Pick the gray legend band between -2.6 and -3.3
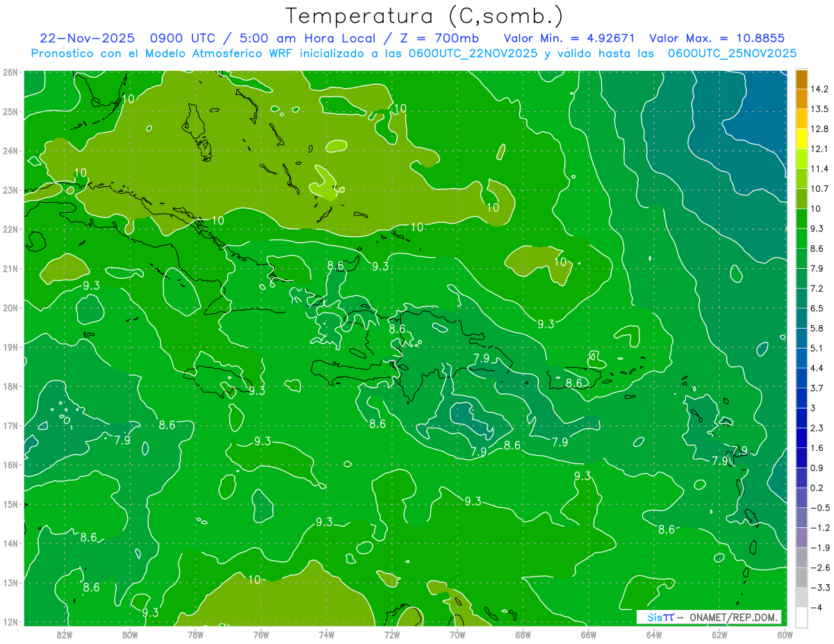Viewport: 834px width, 644px height. coord(801,577)
